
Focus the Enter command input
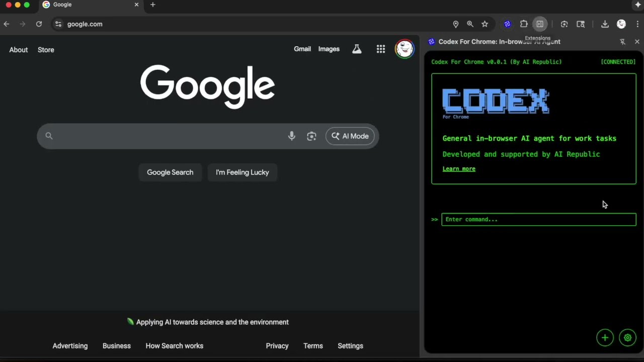coord(539,219)
